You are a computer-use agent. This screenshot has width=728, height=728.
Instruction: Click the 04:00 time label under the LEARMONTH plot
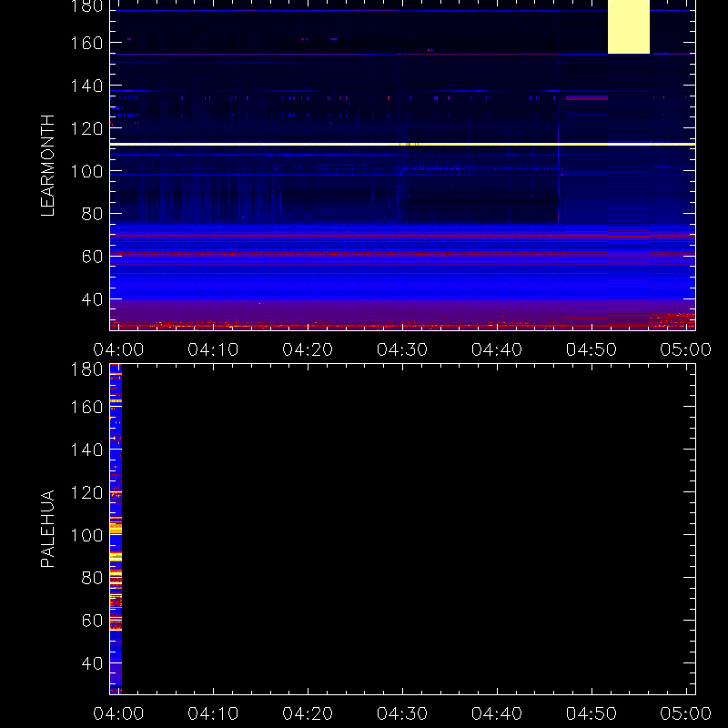pyautogui.click(x=118, y=349)
